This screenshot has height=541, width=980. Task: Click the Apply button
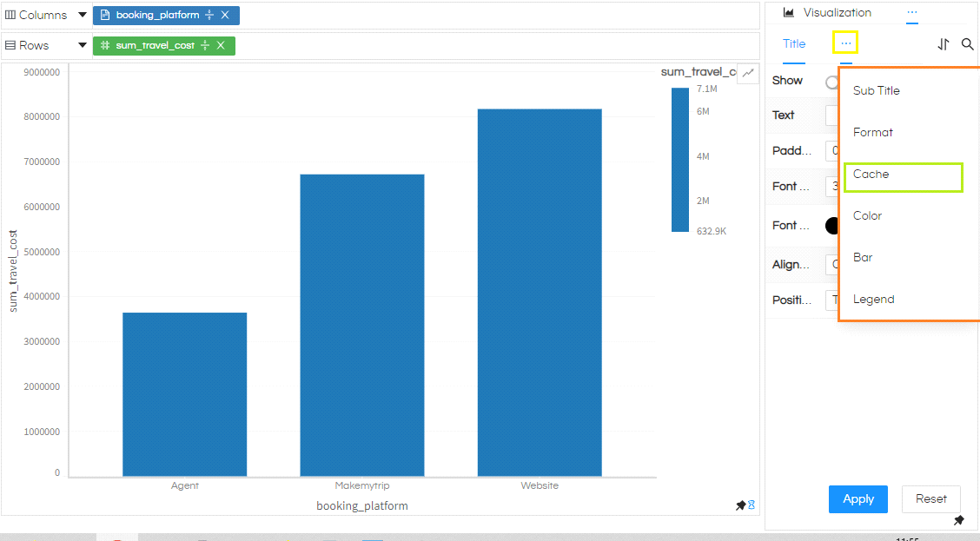[858, 499]
